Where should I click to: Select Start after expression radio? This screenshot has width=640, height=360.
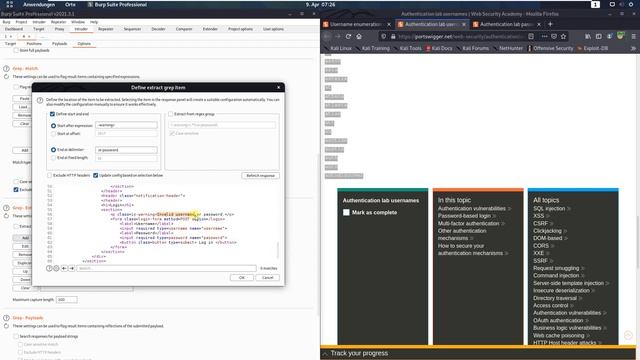[53, 126]
